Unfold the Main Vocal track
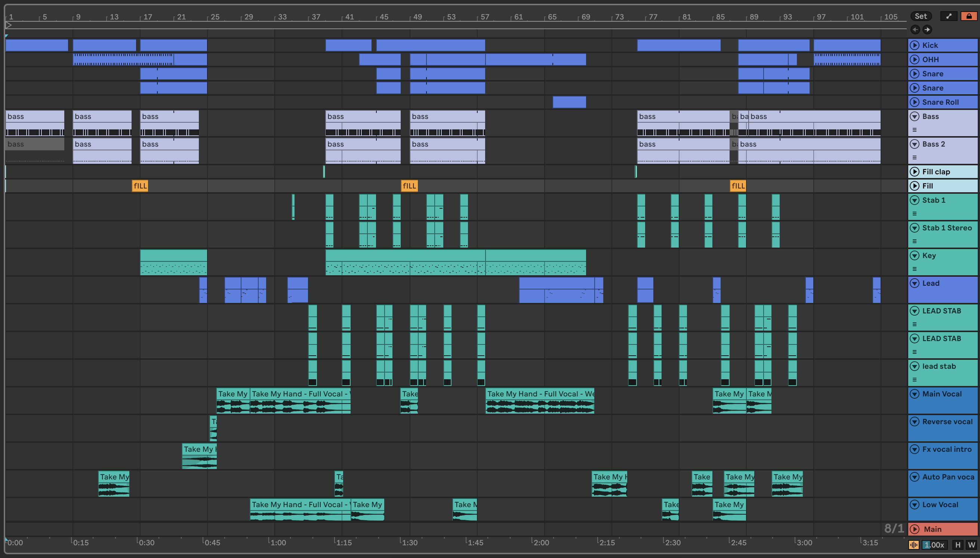Screen dimensions: 980x558 click(x=915, y=393)
